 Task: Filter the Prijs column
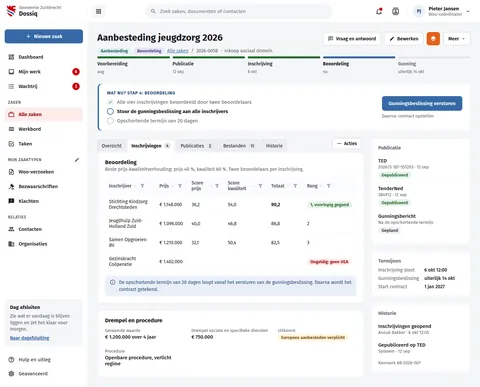(180, 186)
